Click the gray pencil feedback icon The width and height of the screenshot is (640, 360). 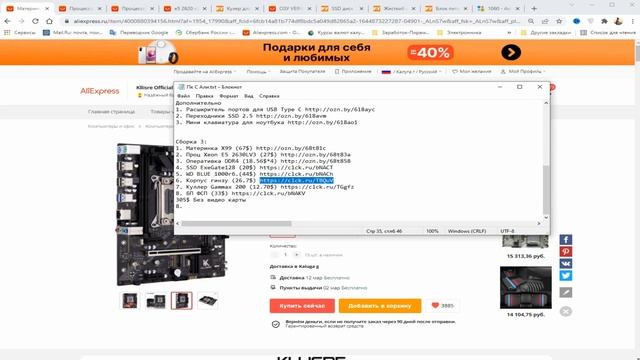click(x=565, y=292)
